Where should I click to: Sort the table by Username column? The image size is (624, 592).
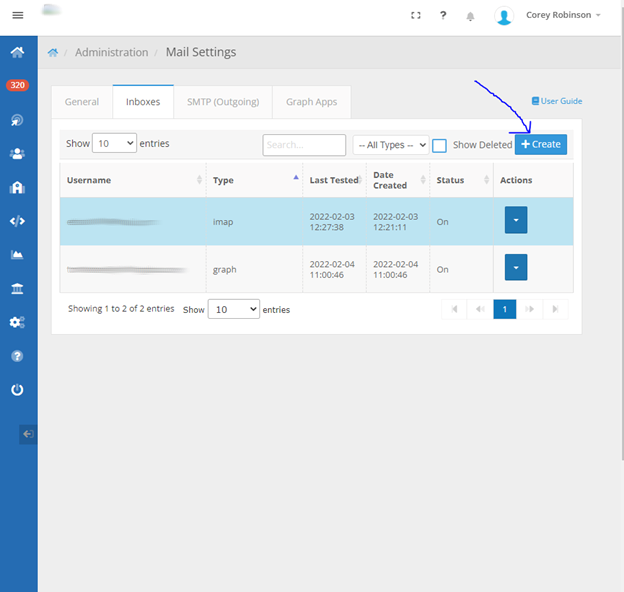[132, 180]
